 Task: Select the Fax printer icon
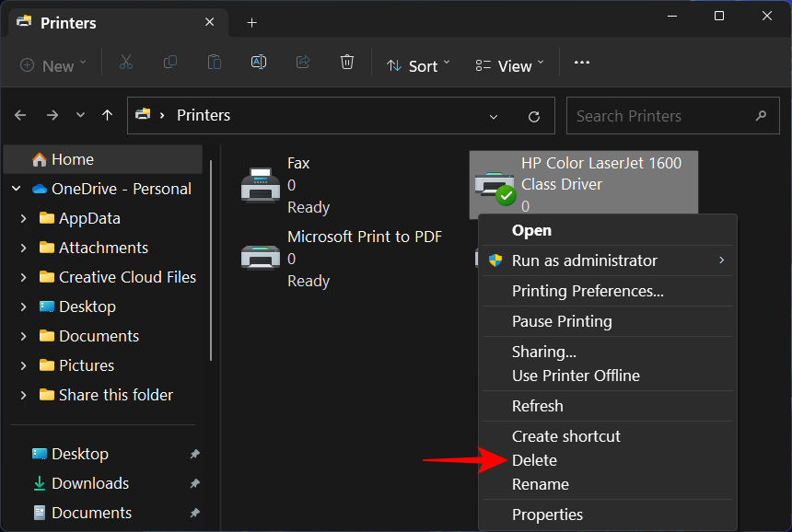tap(261, 185)
